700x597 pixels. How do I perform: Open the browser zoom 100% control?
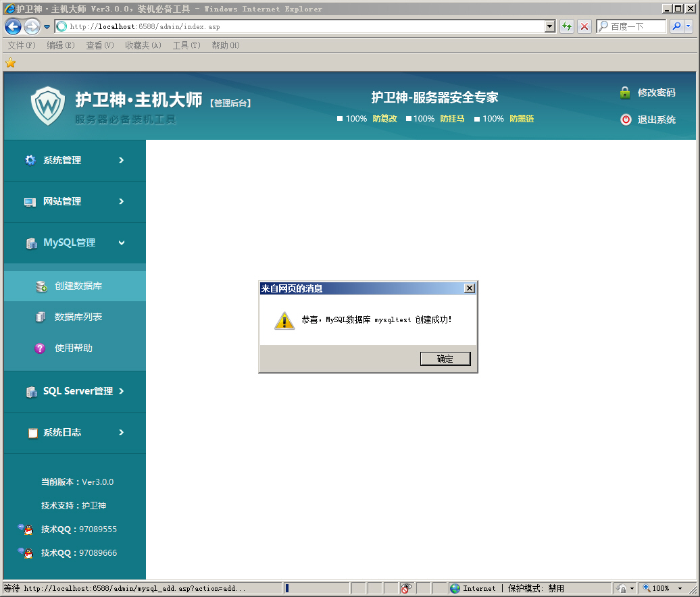click(x=659, y=588)
